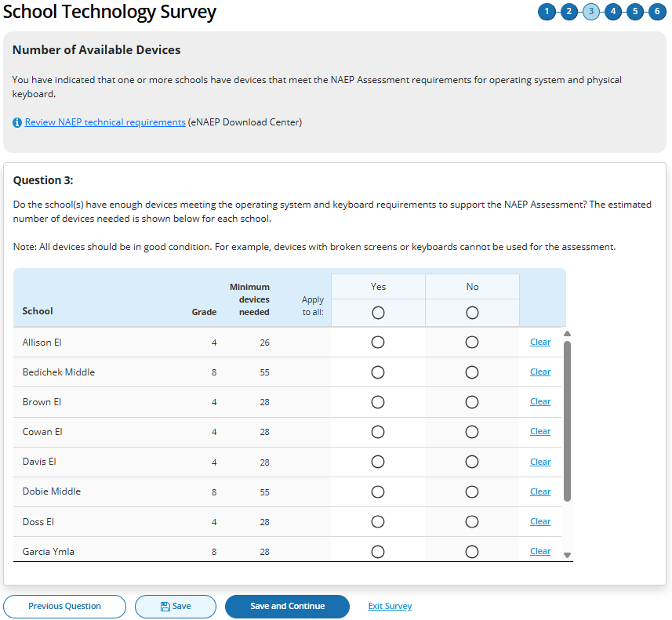Open step 5 in progress indicator
Screen dimensions: 672x620
(635, 12)
